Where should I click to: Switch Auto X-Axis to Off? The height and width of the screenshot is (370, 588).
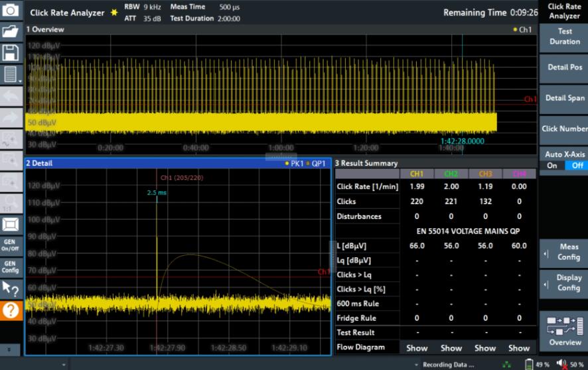[577, 166]
